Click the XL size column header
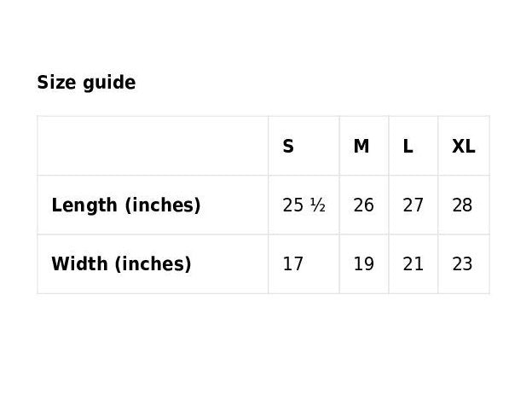Image resolution: width=532 pixels, height=399 pixels. [463, 147]
